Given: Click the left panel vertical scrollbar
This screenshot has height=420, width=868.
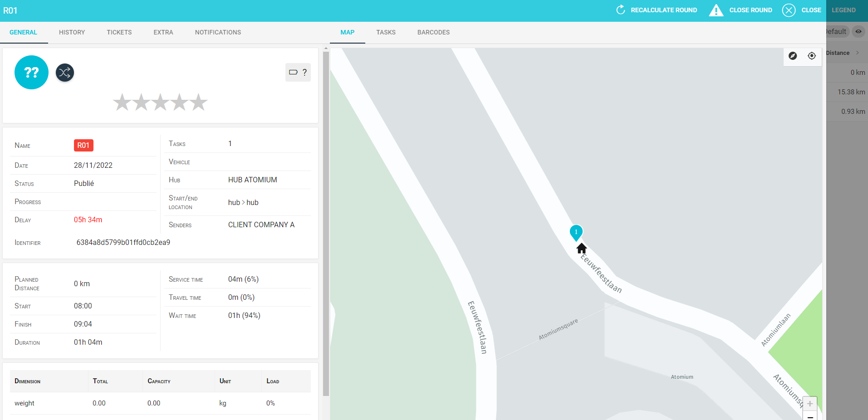Looking at the screenshot, I should point(326,222).
